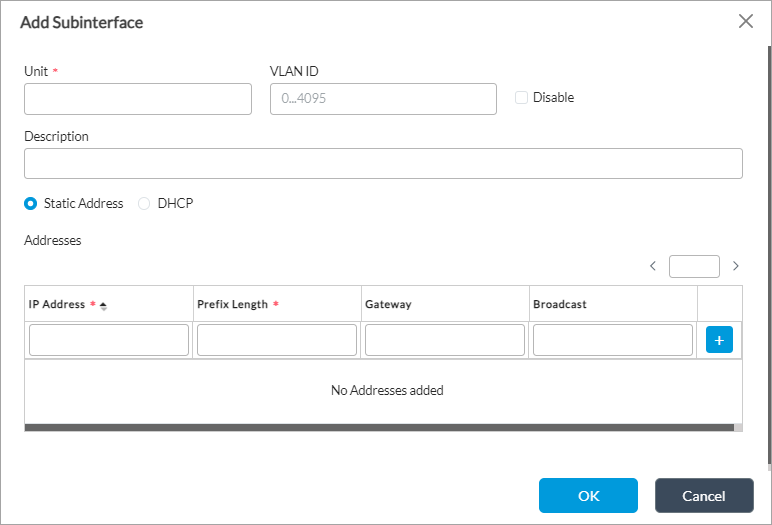Select the Static Address radio button
The width and height of the screenshot is (772, 525).
tap(31, 203)
